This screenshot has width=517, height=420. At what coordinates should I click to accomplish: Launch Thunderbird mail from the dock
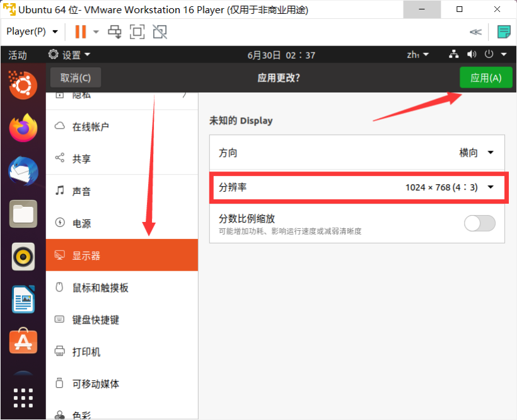[23, 171]
